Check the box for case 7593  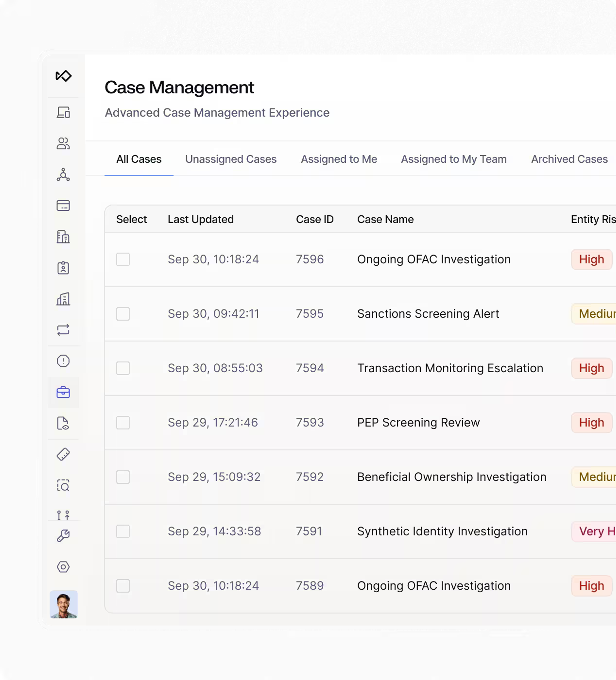pos(123,422)
